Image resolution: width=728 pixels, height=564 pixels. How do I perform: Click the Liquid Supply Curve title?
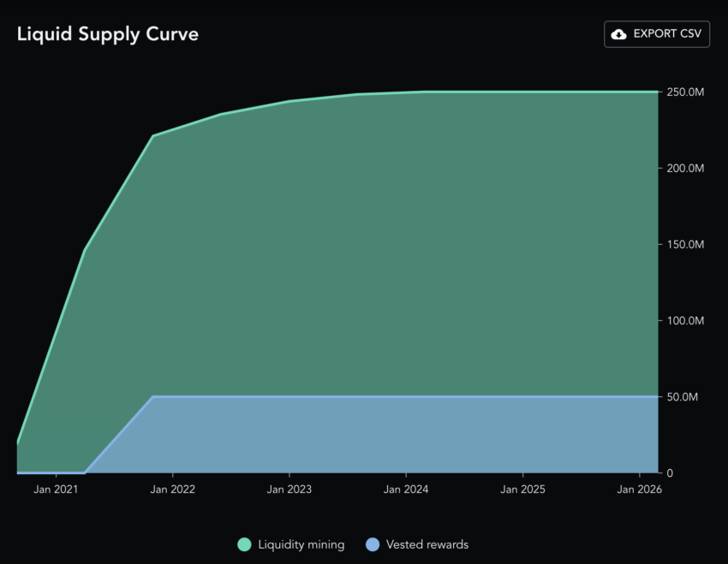pos(108,34)
